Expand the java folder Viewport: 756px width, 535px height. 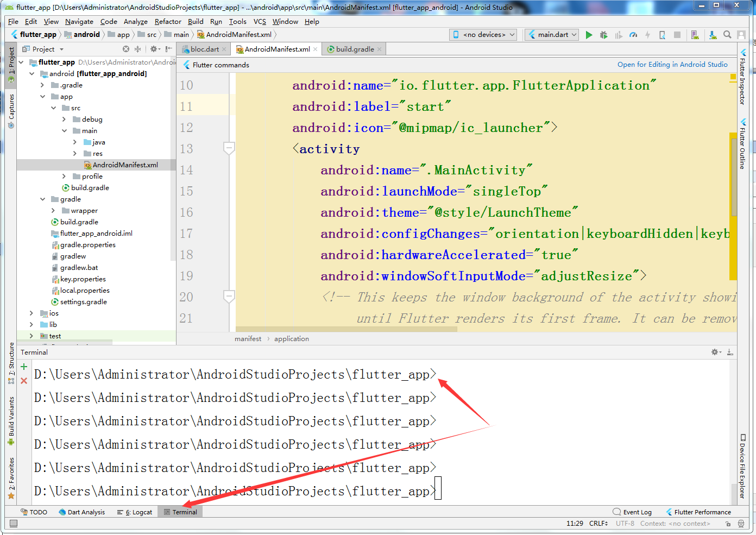pyautogui.click(x=75, y=142)
